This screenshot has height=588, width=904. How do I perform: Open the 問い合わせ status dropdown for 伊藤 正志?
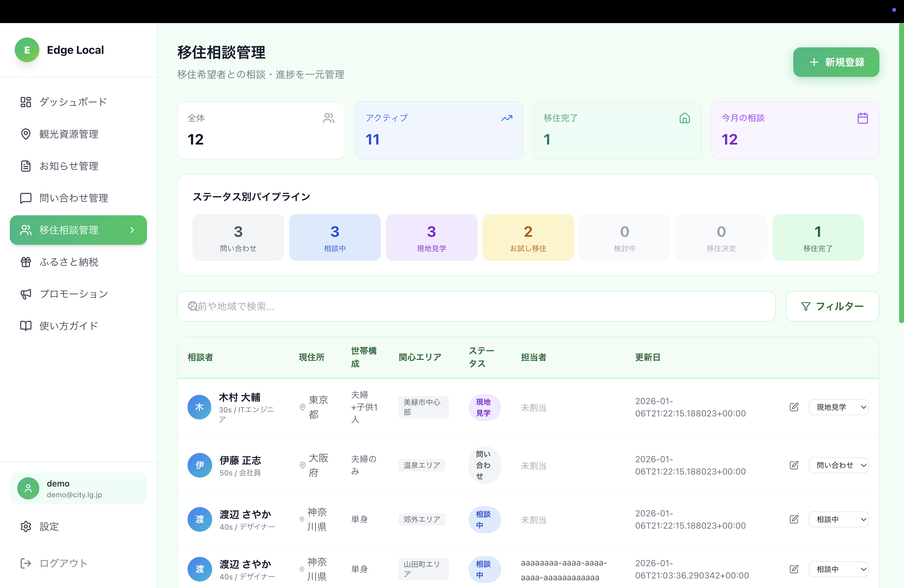point(838,465)
